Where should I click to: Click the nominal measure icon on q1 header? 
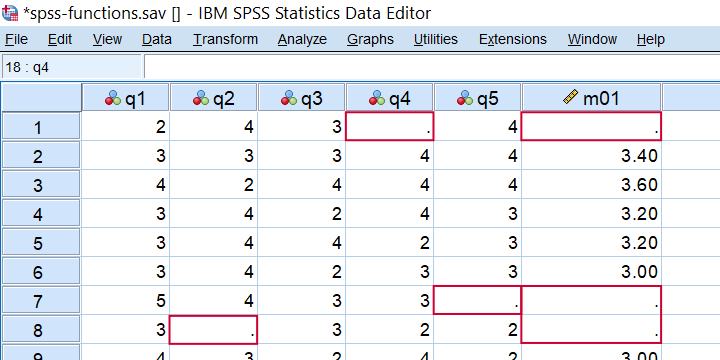(113, 98)
